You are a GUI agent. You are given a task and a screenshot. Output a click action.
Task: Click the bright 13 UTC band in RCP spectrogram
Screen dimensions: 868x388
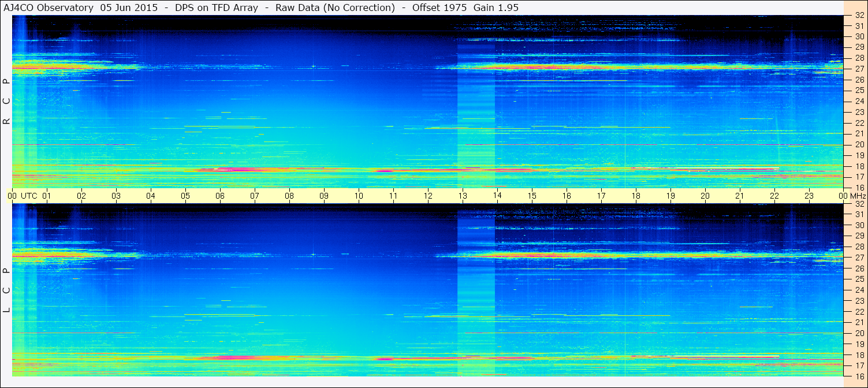pyautogui.click(x=476, y=115)
